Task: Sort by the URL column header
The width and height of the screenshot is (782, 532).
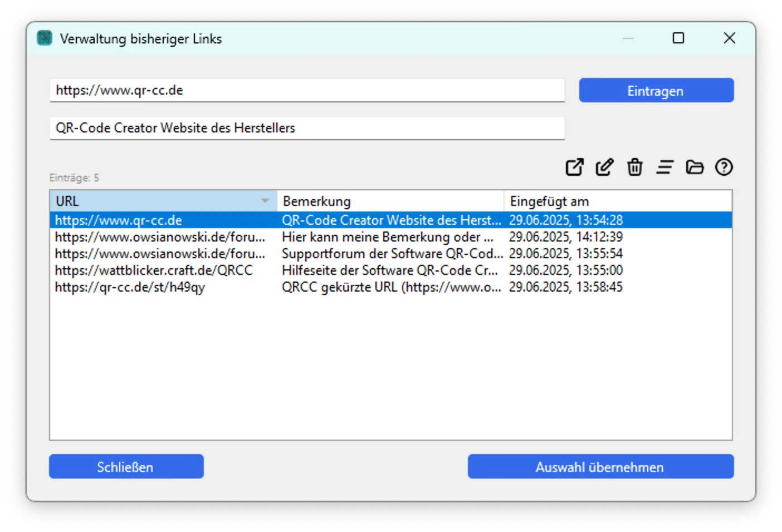Action: coord(163,201)
